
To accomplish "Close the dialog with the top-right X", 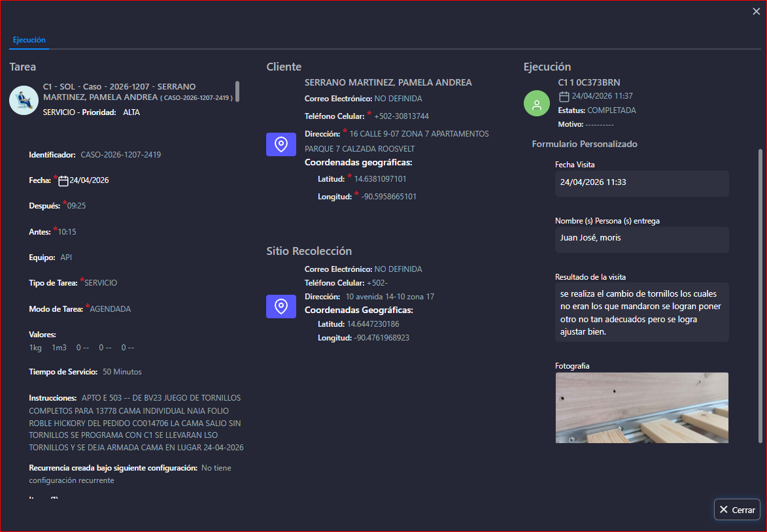I will tap(756, 11).
